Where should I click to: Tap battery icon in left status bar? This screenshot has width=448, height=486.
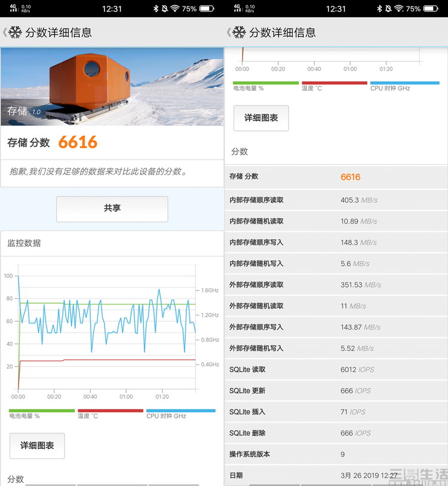207,9
